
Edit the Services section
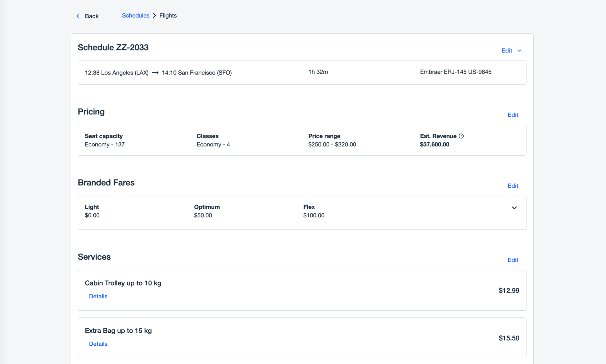pyautogui.click(x=513, y=260)
